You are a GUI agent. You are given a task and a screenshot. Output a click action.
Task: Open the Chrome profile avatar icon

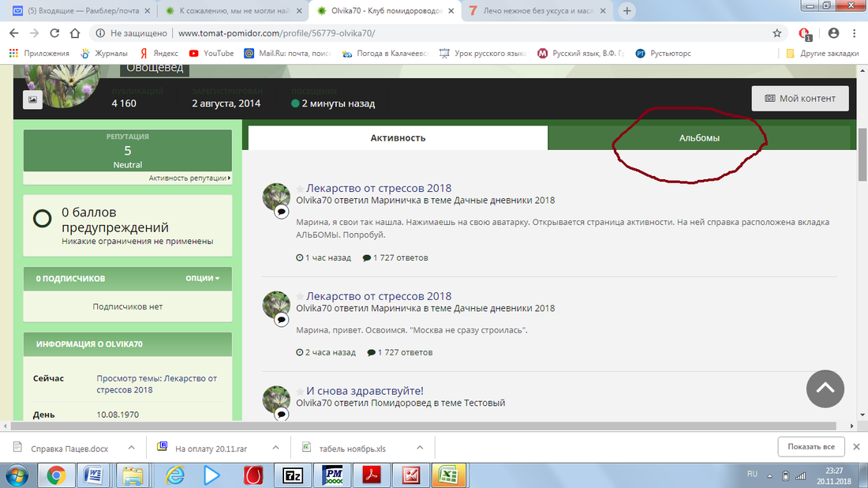tap(833, 33)
